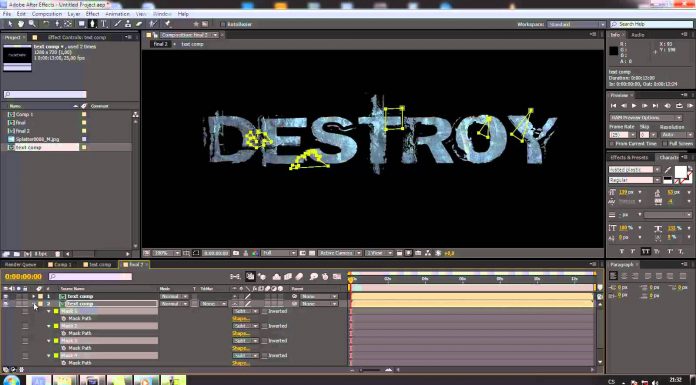The width and height of the screenshot is (696, 385).
Task: Delete selected item with Project trash icon
Action: point(57,254)
